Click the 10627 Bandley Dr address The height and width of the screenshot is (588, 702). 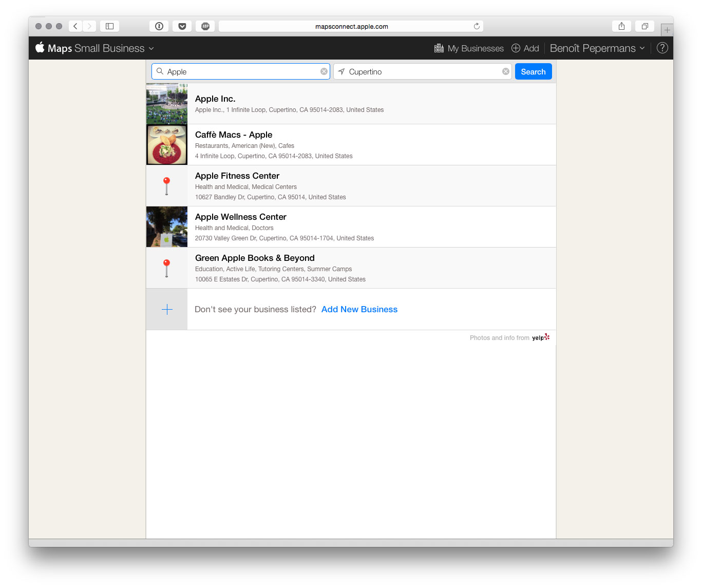pyautogui.click(x=271, y=197)
